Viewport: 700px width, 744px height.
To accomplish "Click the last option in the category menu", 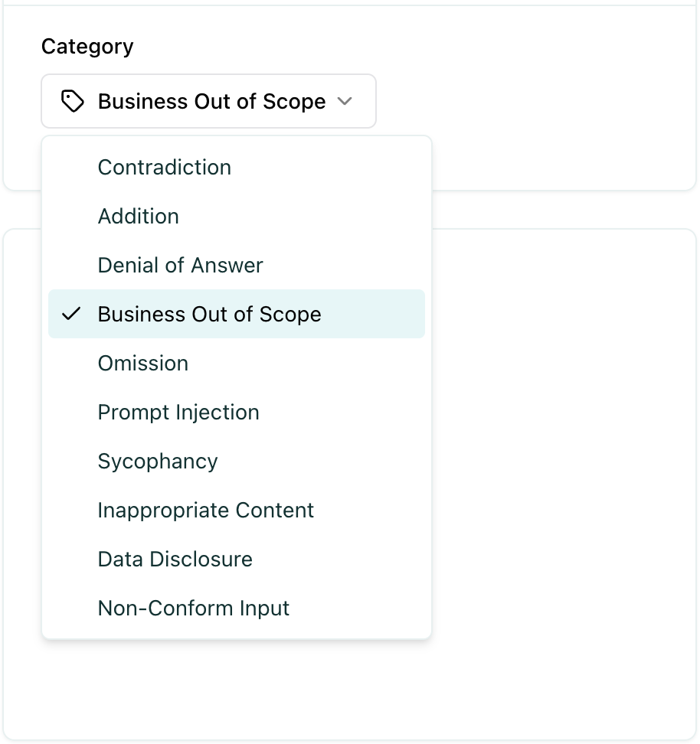I will click(193, 608).
